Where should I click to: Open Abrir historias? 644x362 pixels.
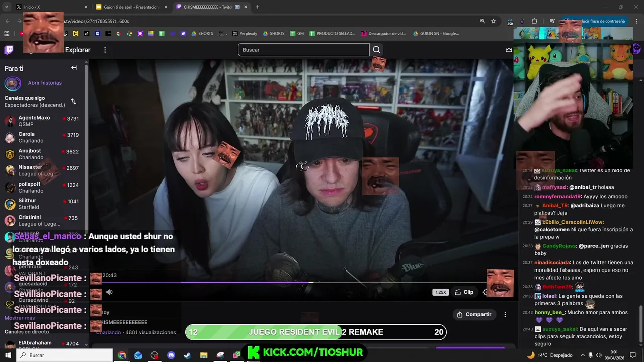[45, 83]
